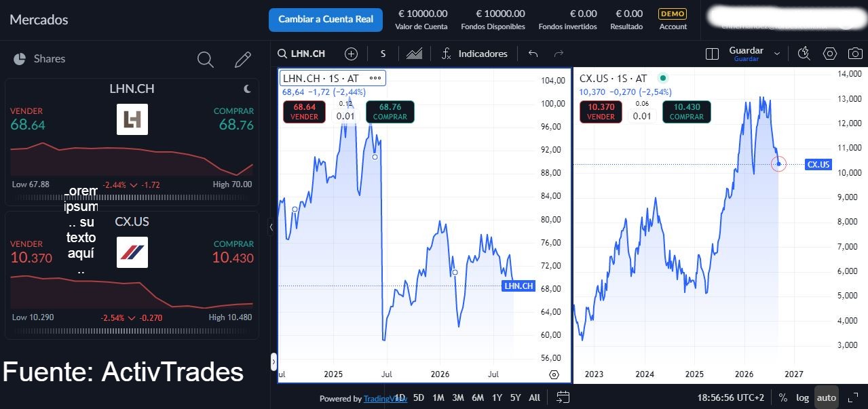Click the LHN.CH company logo
868x409 pixels.
coord(132,119)
